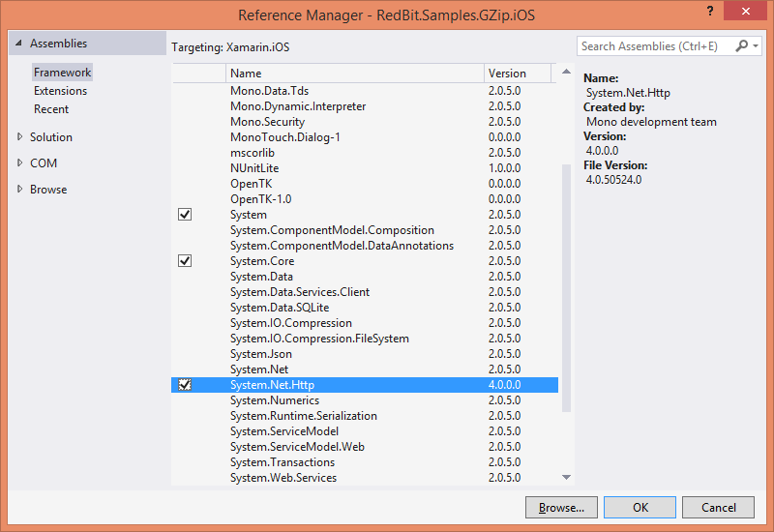Collapse the Assemblies section
Screen dimensions: 774x532
tap(18, 44)
